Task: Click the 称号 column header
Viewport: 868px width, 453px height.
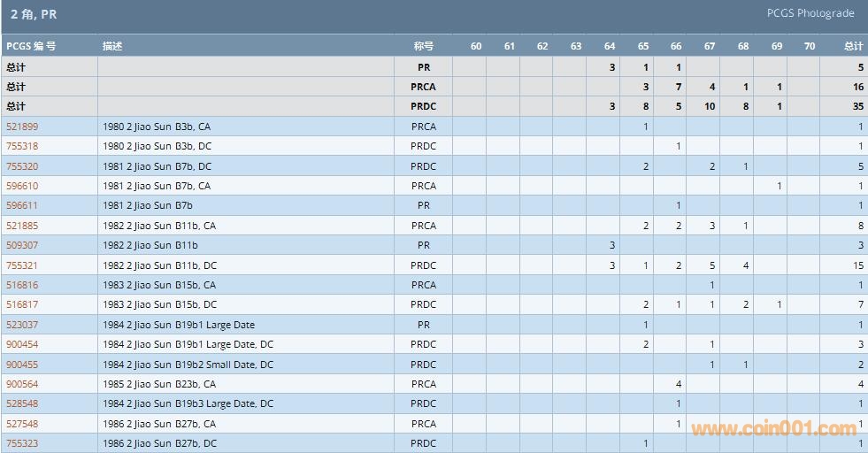Action: [423, 46]
